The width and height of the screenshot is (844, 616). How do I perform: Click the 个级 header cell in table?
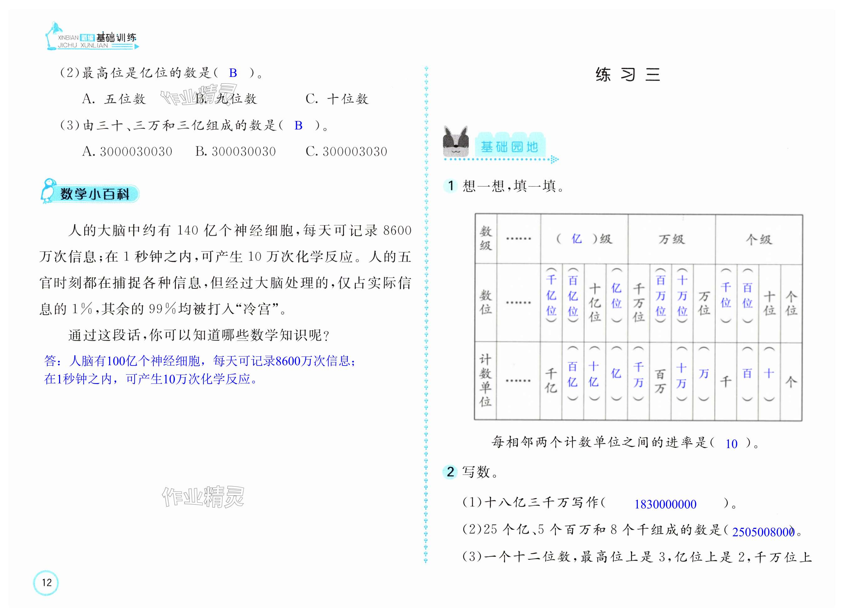pos(759,239)
